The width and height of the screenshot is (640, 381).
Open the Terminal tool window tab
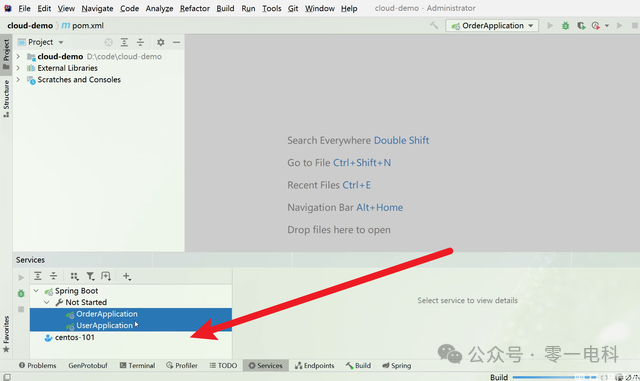pos(137,365)
